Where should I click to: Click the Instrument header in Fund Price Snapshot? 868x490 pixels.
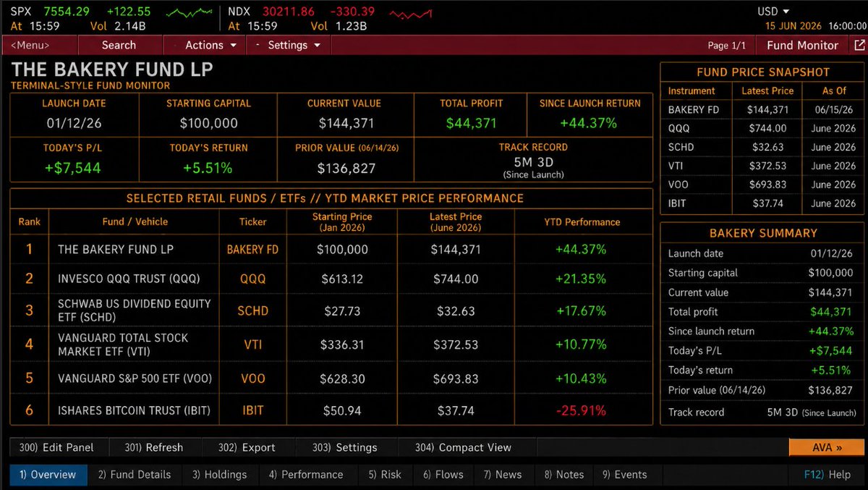692,90
